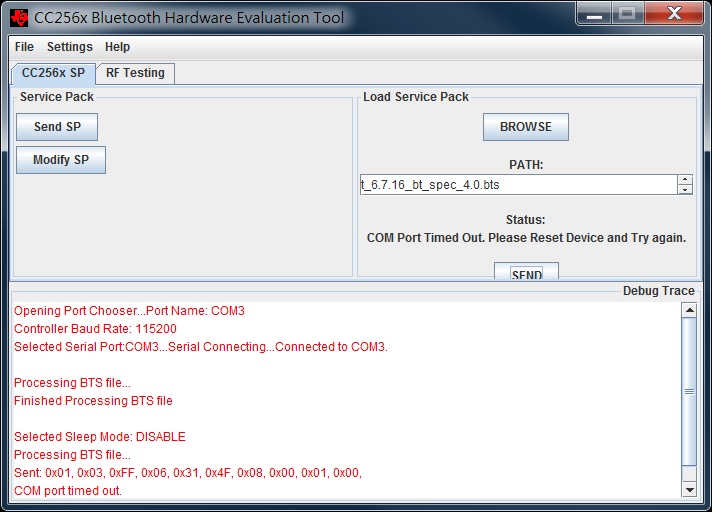The image size is (712, 512).
Task: Open the File menu
Action: pos(24,47)
